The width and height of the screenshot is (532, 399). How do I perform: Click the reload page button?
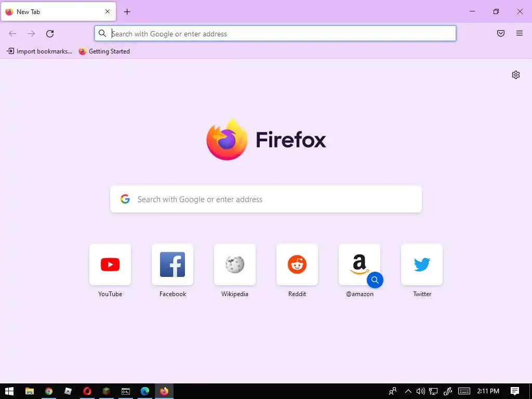[x=50, y=34]
